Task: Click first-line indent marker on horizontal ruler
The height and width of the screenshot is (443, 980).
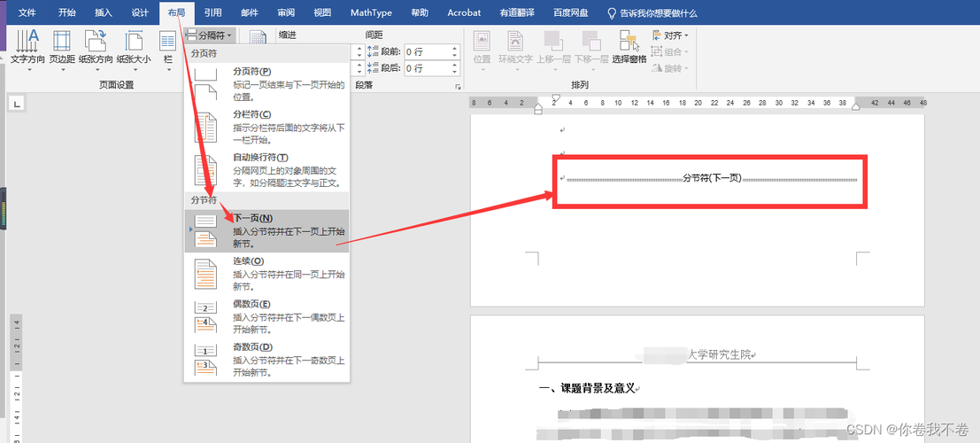Action: pos(555,98)
